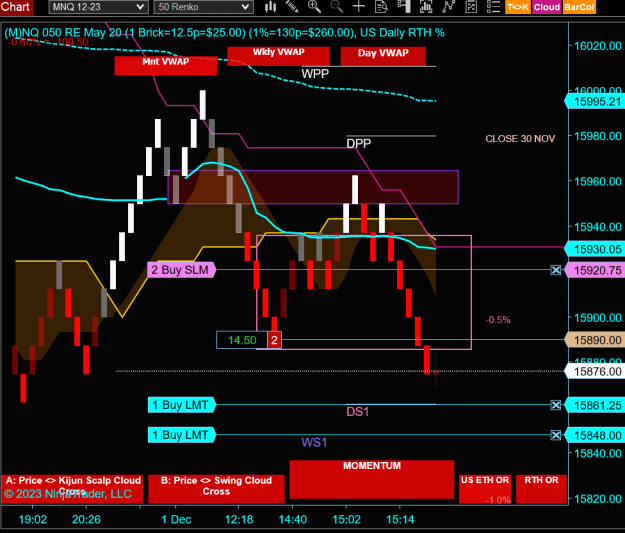This screenshot has width=625, height=533.
Task: Select the drawing tools pencil icon
Action: tap(292, 6)
